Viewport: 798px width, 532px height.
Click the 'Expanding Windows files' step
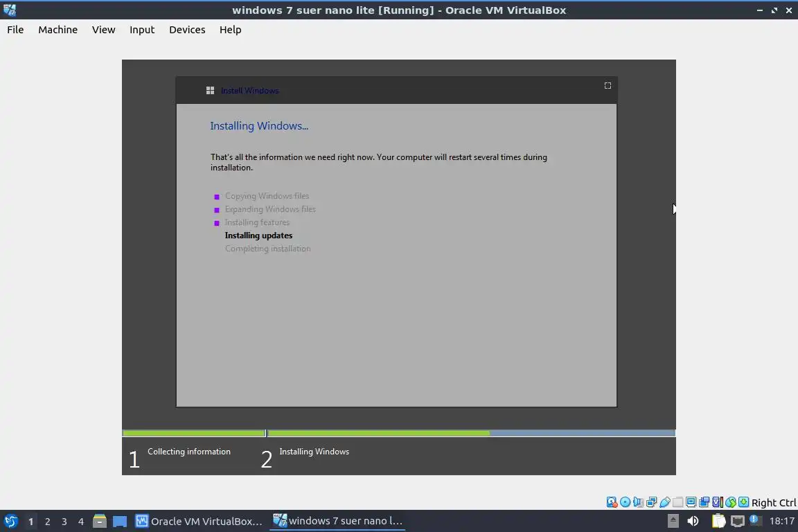[x=270, y=209]
